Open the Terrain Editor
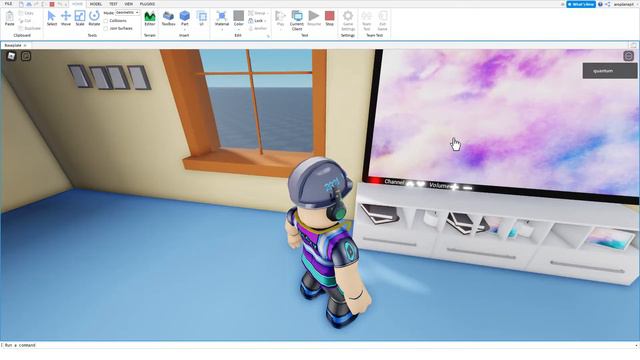Screen dimensions: 640x360 coord(150,18)
